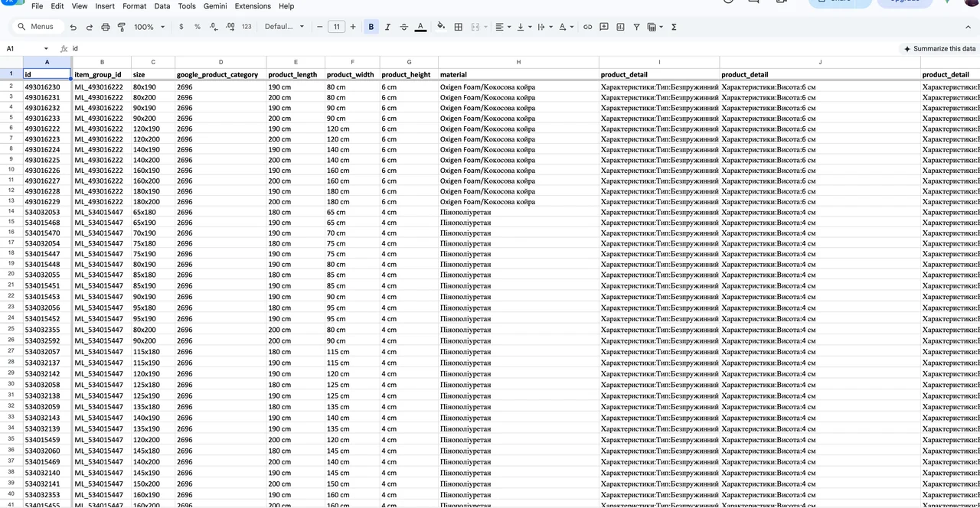Open more number formats (123)
The height and width of the screenshot is (508, 980).
[x=247, y=27]
